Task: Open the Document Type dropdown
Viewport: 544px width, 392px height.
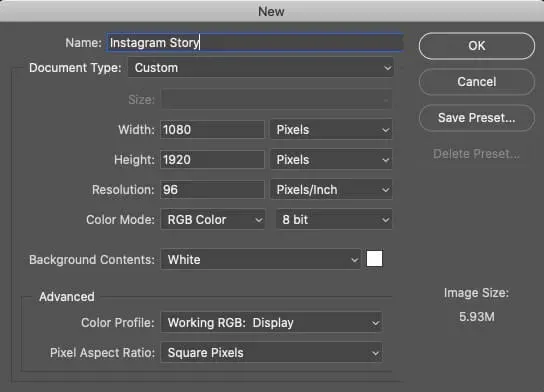Action: (260, 68)
